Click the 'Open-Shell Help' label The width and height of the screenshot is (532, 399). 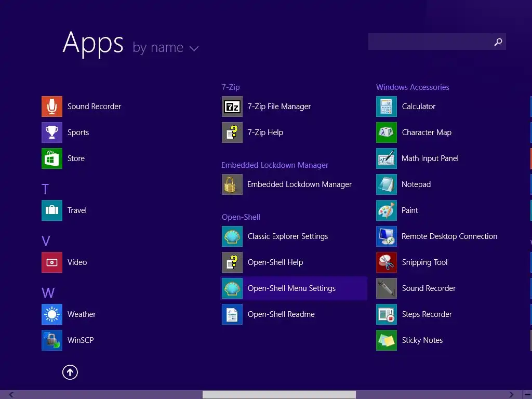pyautogui.click(x=275, y=262)
